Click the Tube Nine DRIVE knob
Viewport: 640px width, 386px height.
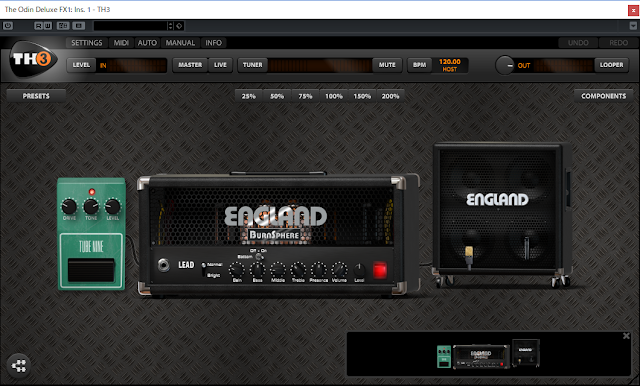point(69,206)
